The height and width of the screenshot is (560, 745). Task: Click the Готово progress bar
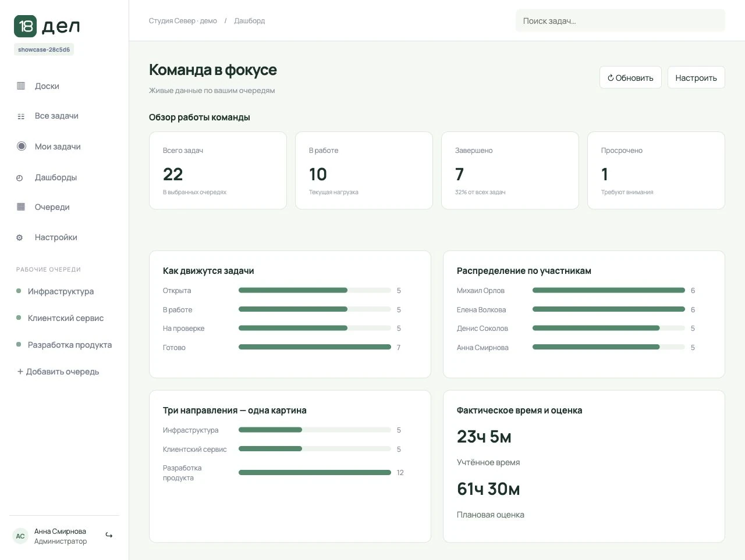pyautogui.click(x=315, y=347)
